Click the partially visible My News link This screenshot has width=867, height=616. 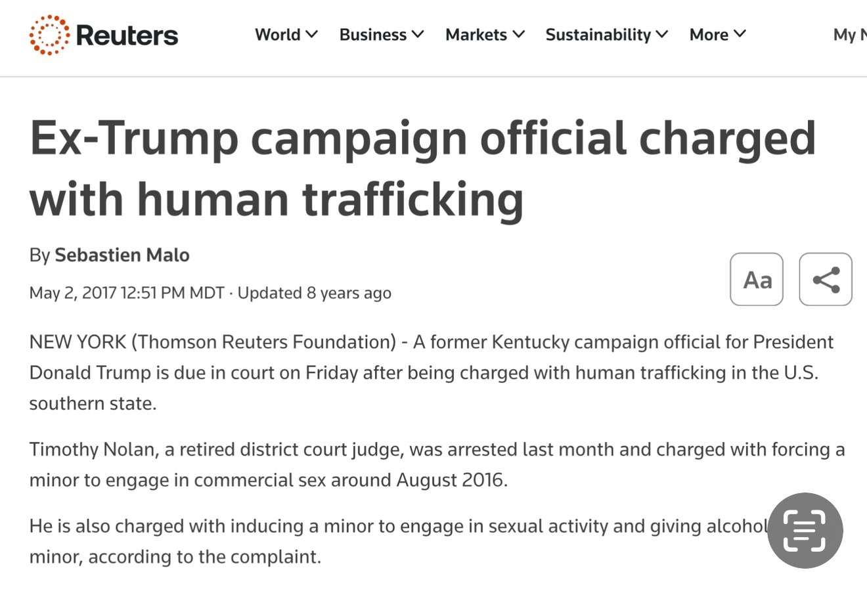tap(849, 35)
